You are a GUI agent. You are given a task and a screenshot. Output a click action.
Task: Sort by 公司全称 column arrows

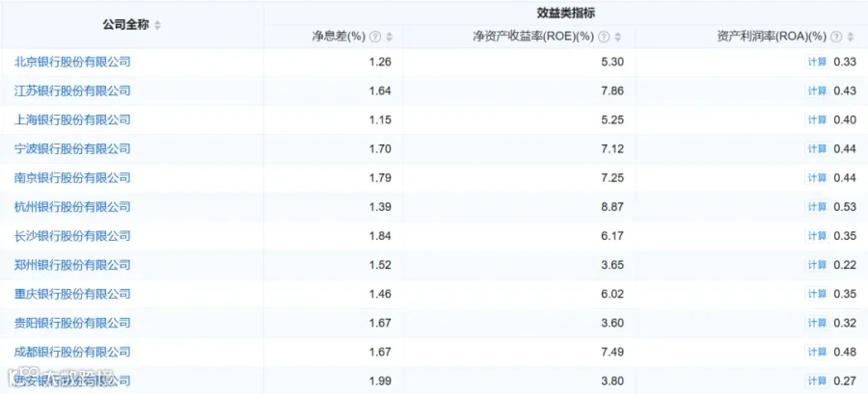tap(157, 25)
